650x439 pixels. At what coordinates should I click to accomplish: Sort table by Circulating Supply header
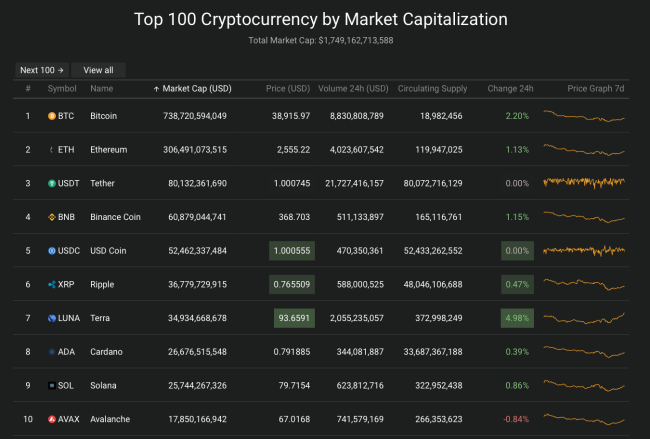pos(432,89)
